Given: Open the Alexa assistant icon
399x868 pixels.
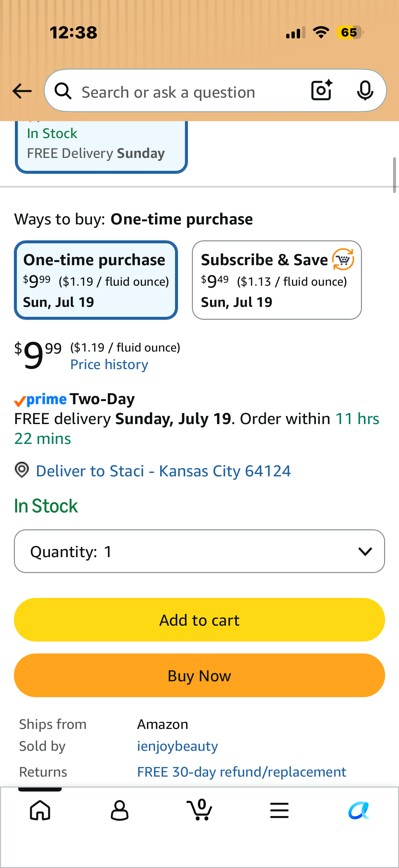Looking at the screenshot, I should click(359, 810).
